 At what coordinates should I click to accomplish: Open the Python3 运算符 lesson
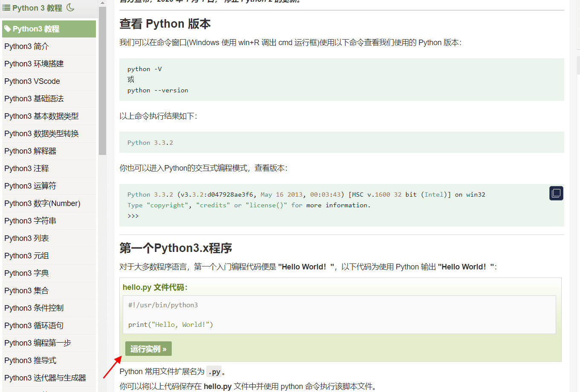pos(30,186)
